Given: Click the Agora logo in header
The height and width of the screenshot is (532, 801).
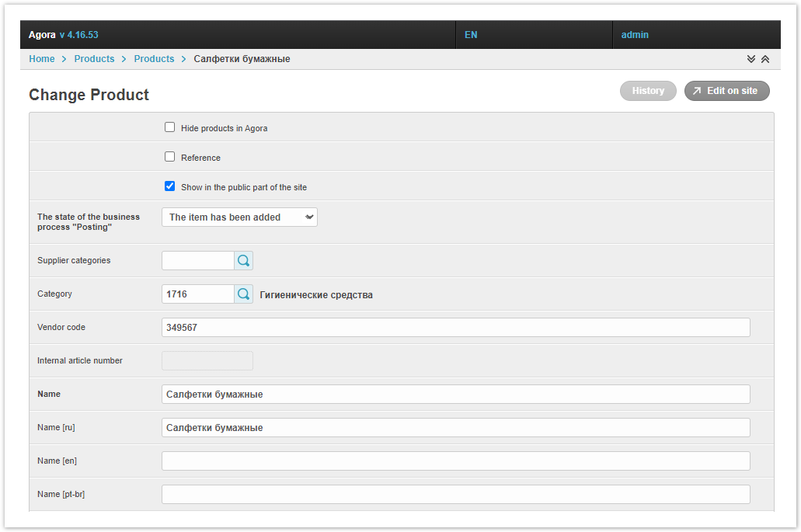Looking at the screenshot, I should coord(42,35).
